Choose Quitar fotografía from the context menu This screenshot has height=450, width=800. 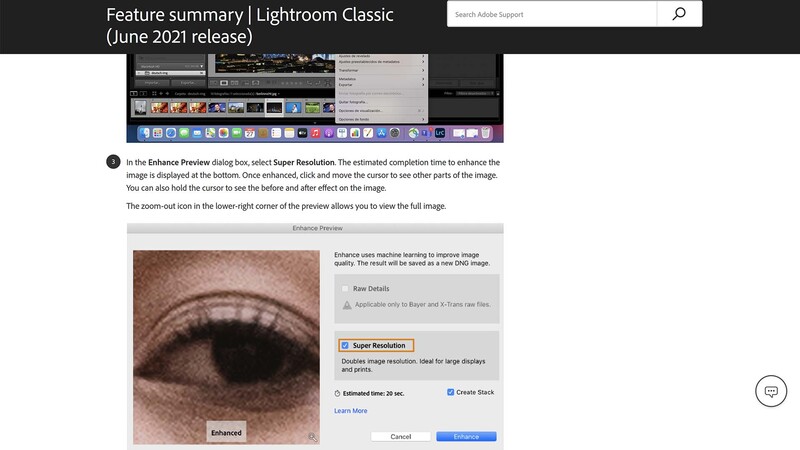coord(353,102)
